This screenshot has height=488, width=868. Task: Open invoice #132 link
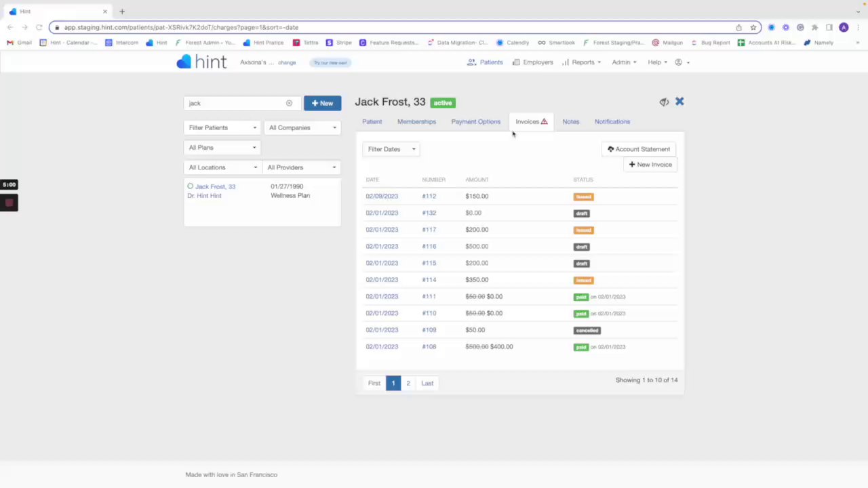[x=429, y=213]
